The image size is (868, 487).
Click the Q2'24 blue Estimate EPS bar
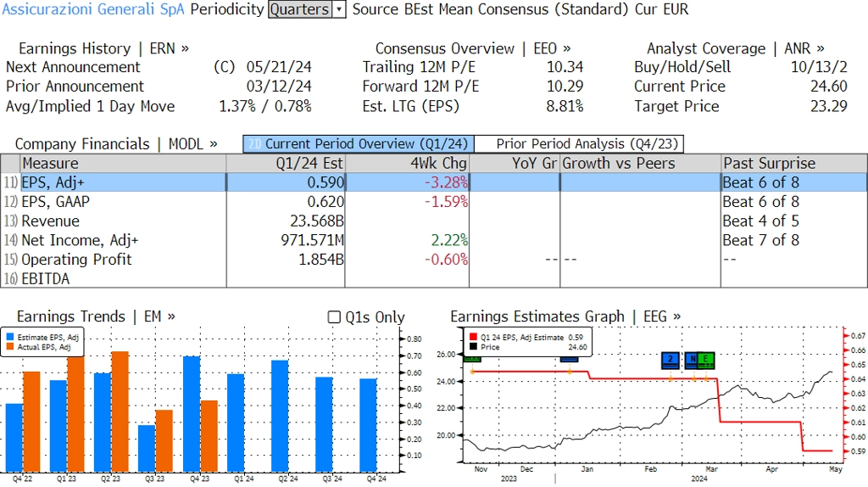pyautogui.click(x=280, y=416)
